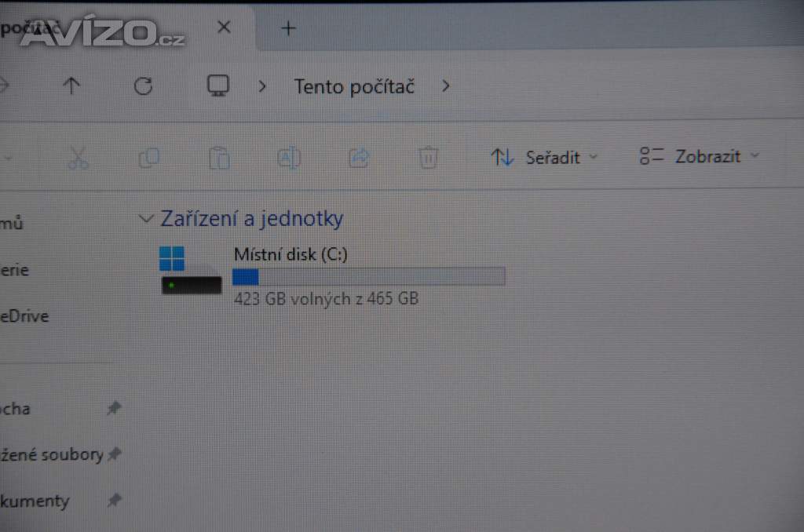Open the Zobrazit view dropdown
The width and height of the screenshot is (804, 532).
700,156
